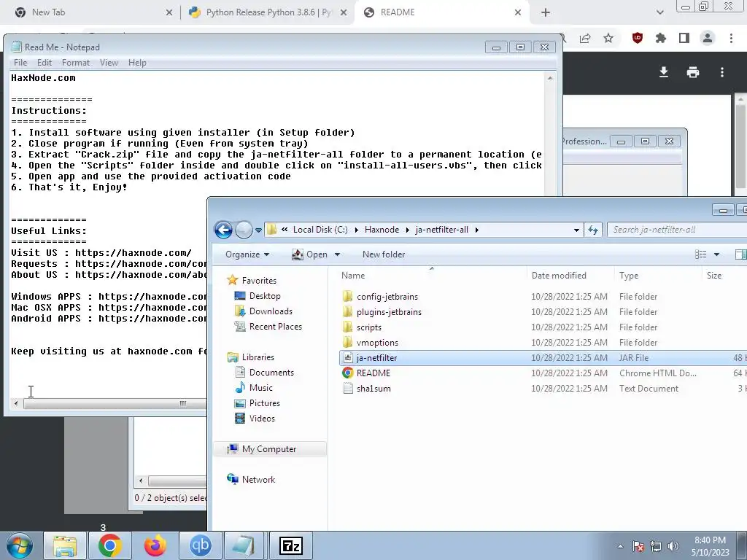The height and width of the screenshot is (560, 747).
Task: Select the ja-netfilter JAR file
Action: tap(376, 357)
